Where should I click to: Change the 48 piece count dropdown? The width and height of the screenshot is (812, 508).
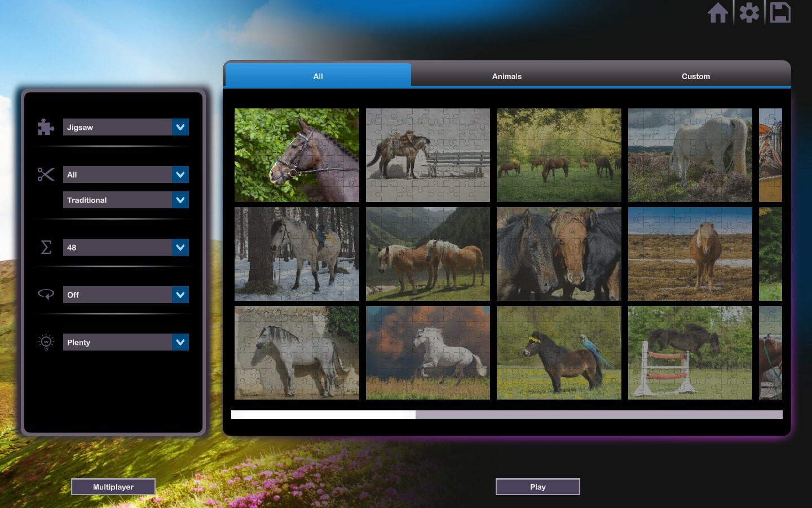click(126, 247)
